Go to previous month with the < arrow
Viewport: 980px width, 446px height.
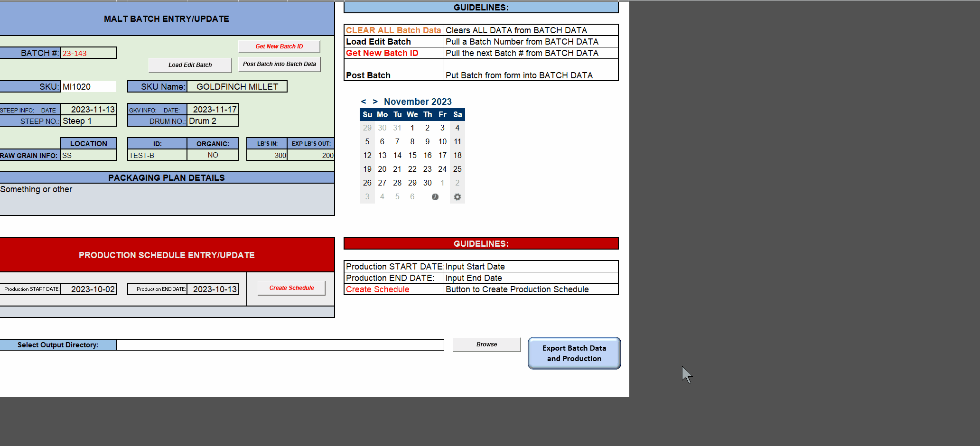(364, 102)
